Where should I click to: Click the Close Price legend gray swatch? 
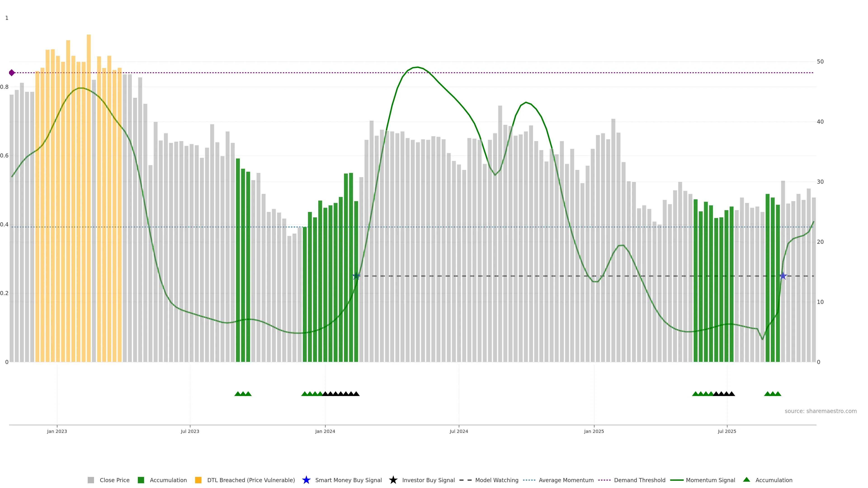91,480
